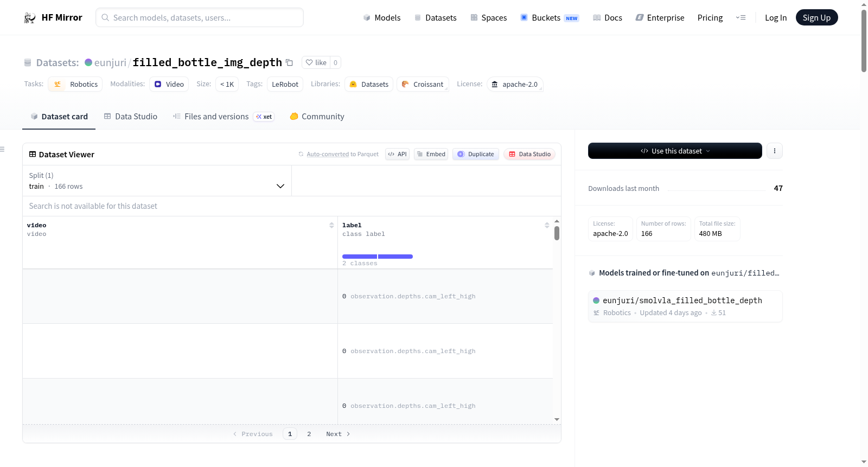Click second bar of label class histogram
This screenshot has height=467, width=868.
pyautogui.click(x=395, y=257)
